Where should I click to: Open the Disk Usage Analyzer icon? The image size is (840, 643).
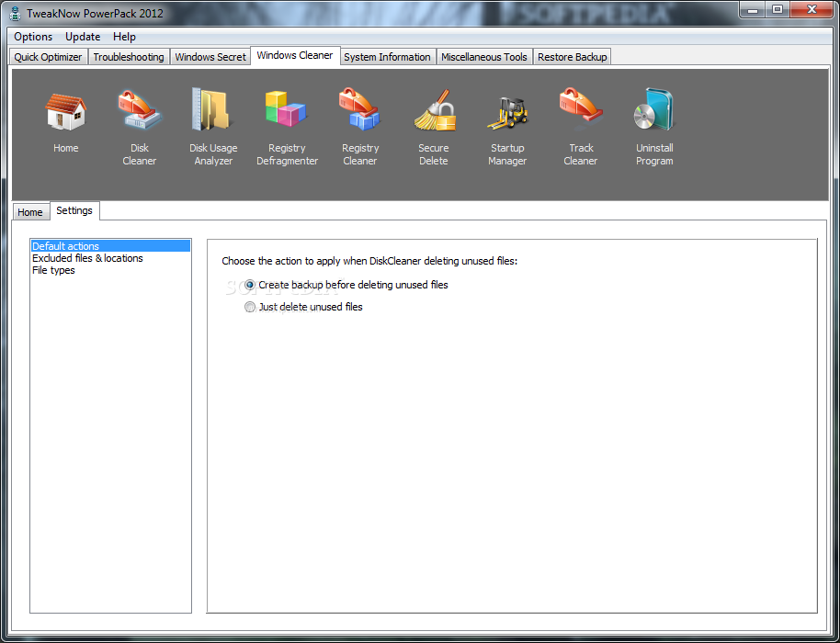point(212,109)
